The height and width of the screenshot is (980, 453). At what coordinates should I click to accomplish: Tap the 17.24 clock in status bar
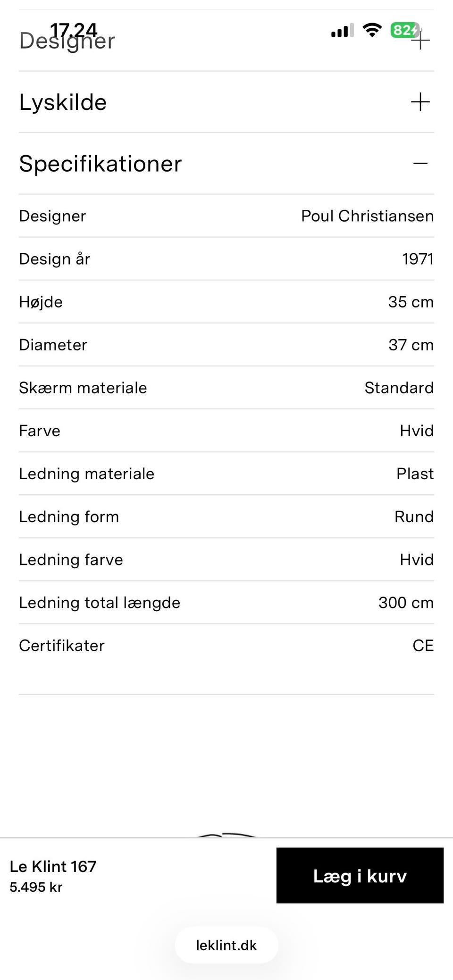pyautogui.click(x=74, y=29)
